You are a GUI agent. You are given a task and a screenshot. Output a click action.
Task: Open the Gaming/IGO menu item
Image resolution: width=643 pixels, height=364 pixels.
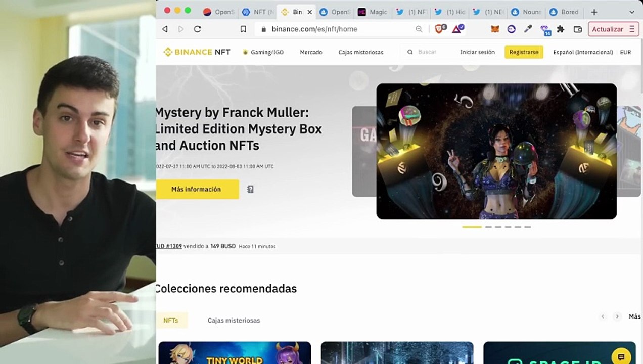263,52
